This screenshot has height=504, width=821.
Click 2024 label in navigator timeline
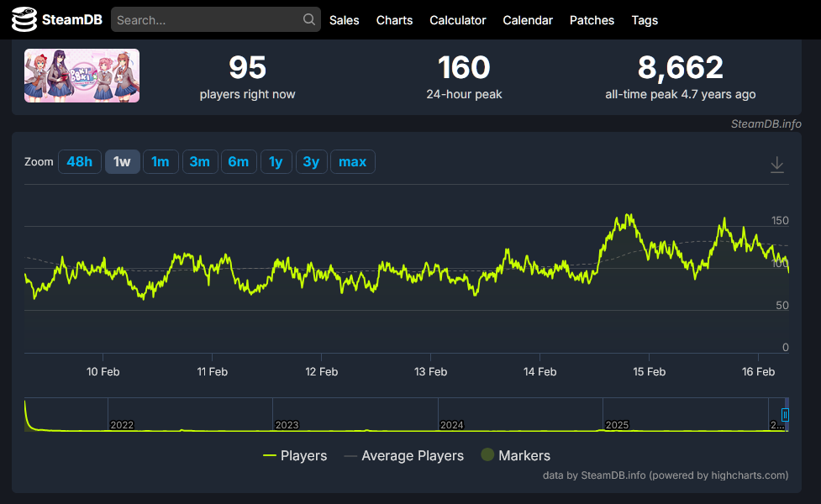click(x=452, y=425)
